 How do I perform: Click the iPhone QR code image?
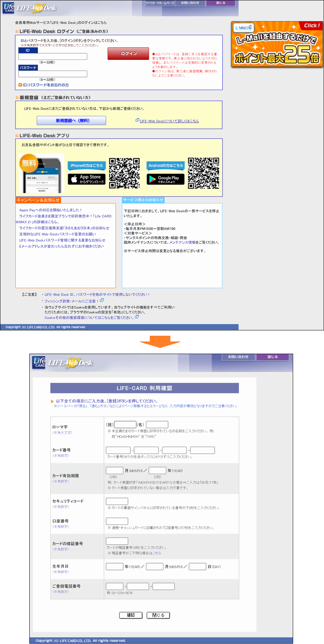124,173
